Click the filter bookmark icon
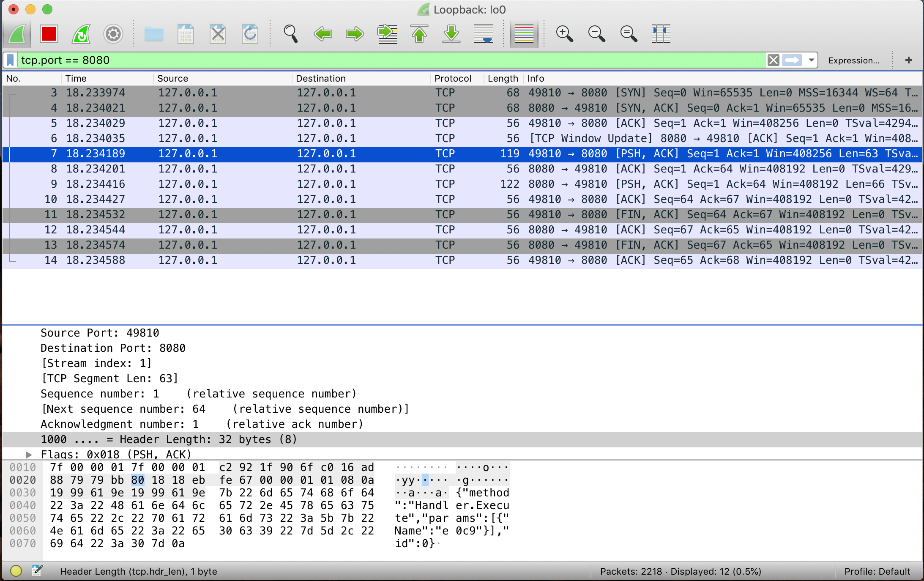 click(x=11, y=60)
